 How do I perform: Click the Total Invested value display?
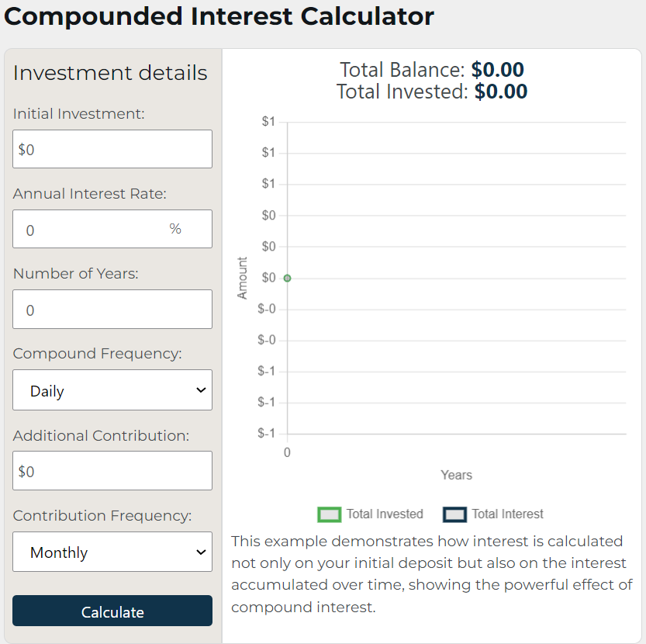pos(500,91)
